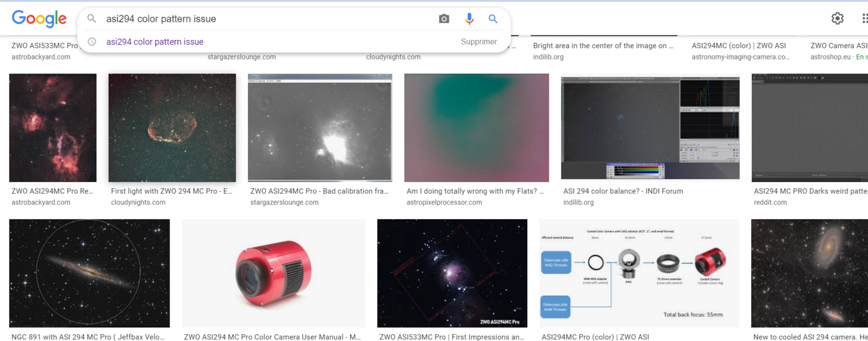Open search by image camera icon
868x341 pixels.
click(x=444, y=19)
